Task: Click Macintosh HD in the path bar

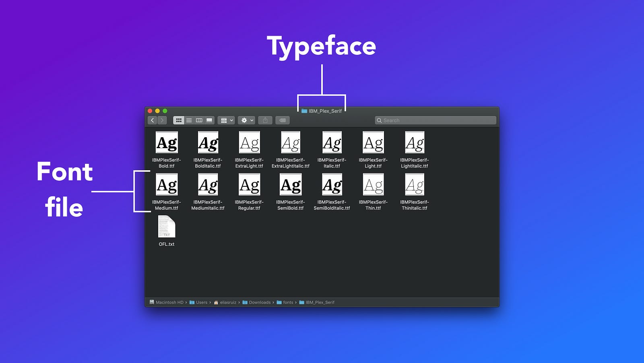Action: point(166,302)
